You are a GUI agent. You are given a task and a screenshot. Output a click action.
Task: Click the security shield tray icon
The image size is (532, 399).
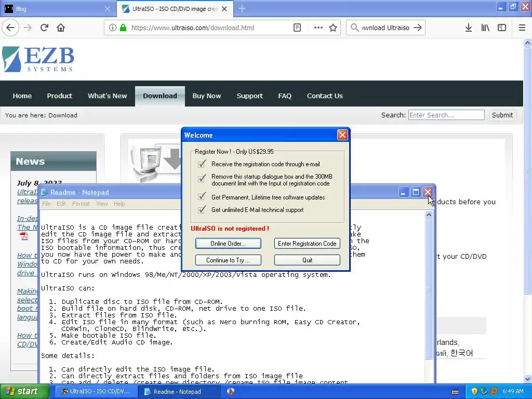pyautogui.click(x=474, y=391)
